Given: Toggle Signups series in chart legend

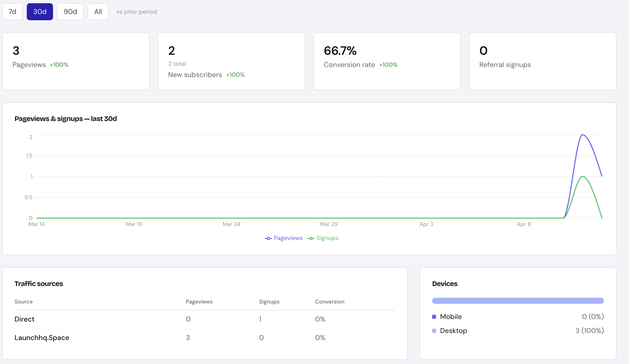Looking at the screenshot, I should (327, 238).
